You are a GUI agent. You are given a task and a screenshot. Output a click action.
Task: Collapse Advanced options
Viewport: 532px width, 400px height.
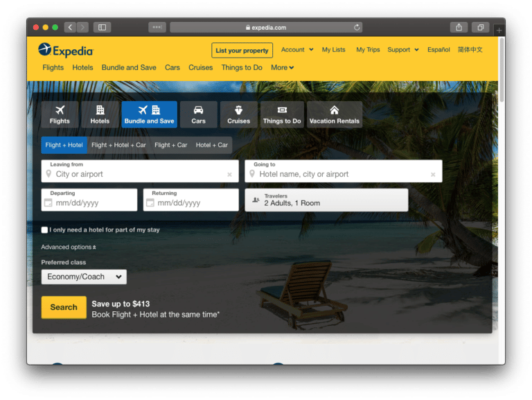[69, 247]
